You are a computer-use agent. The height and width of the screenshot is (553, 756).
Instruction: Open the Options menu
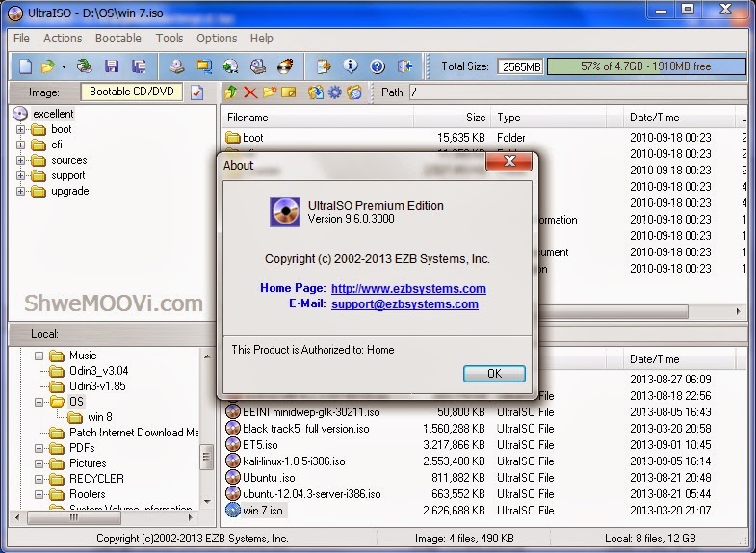(x=217, y=39)
